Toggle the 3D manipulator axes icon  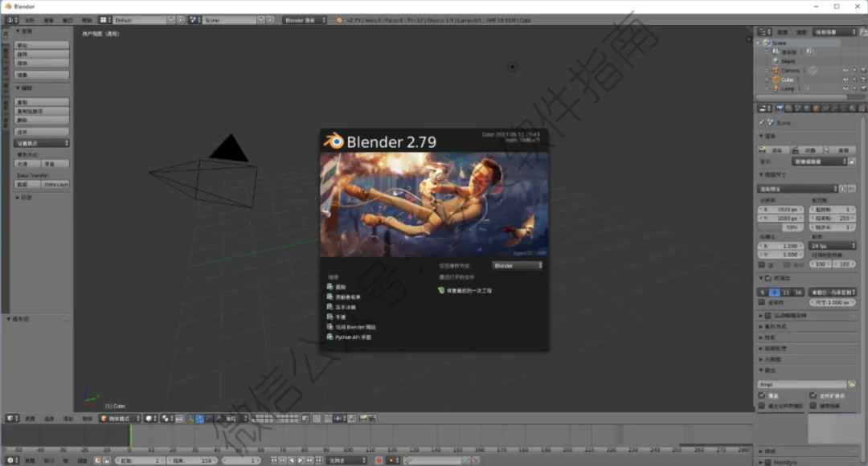pos(190,419)
